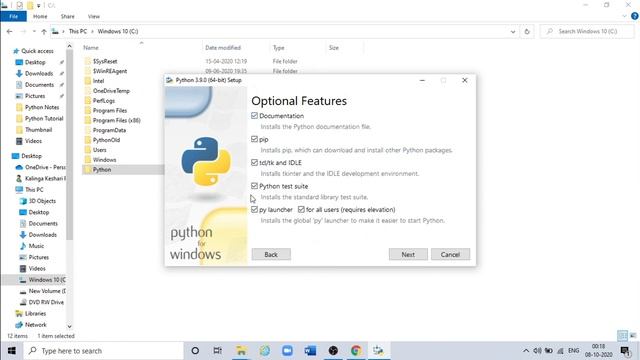Switch to large icons view
Image resolution: width=640 pixels, height=360 pixels.
[x=633, y=336]
